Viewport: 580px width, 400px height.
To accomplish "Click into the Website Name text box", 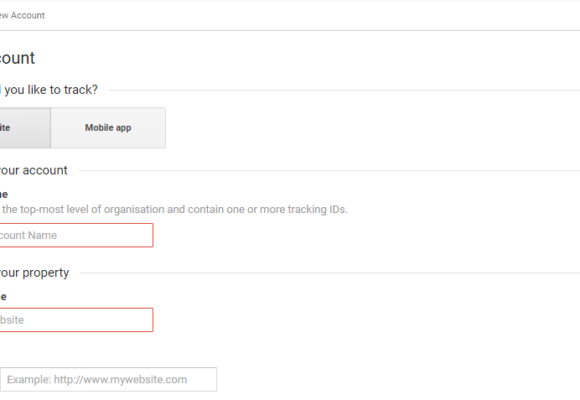I will [x=76, y=320].
